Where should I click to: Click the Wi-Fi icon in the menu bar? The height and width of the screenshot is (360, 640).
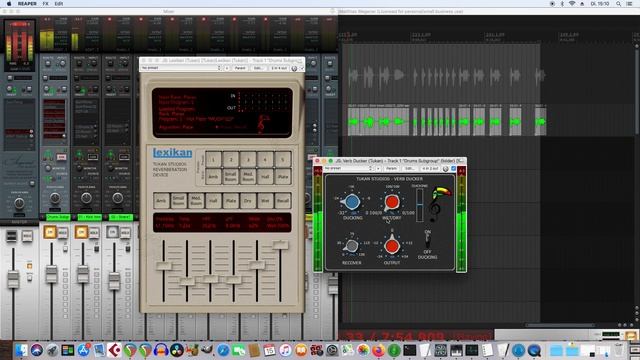pos(572,4)
